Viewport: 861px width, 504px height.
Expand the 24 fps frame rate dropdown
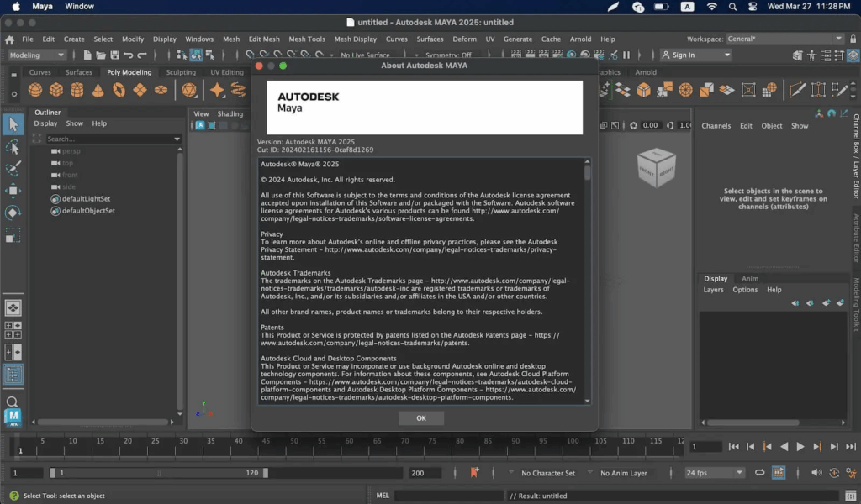pyautogui.click(x=715, y=473)
